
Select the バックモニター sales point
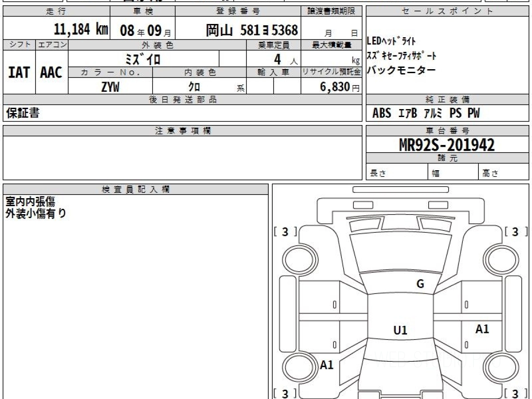click(401, 70)
